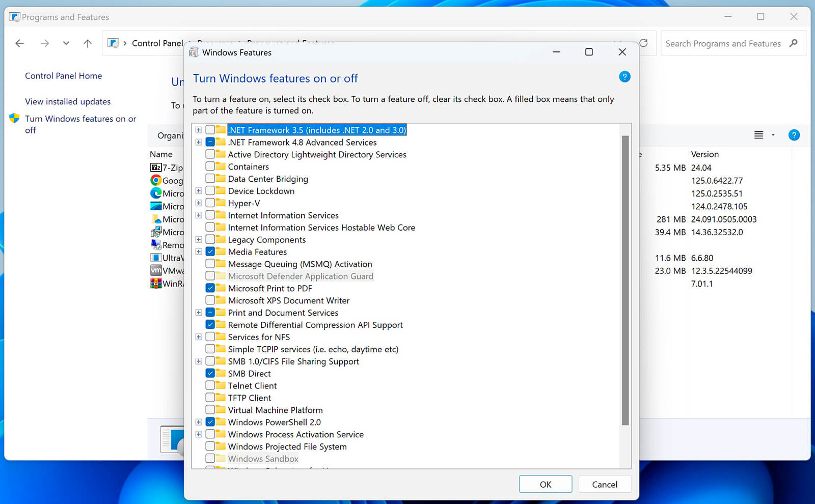Select Microsoft Defender Application Guard row
This screenshot has width=815, height=504.
click(x=301, y=276)
